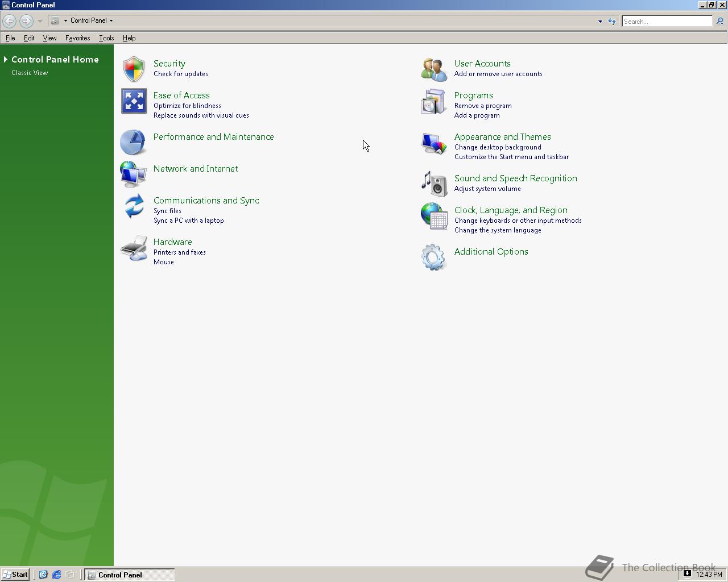728x582 pixels.
Task: Click Remove a program link
Action: pyautogui.click(x=483, y=106)
